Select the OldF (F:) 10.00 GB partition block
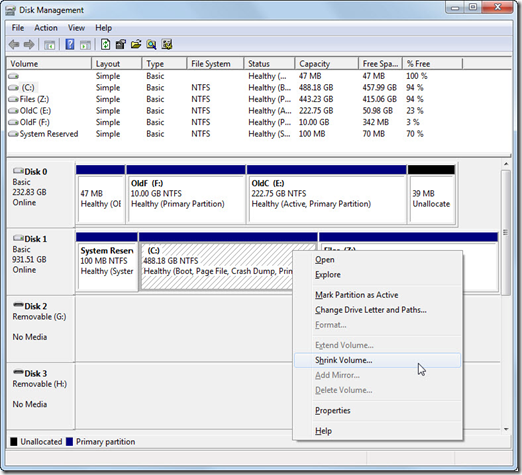This screenshot has height=475, width=522. (186, 194)
